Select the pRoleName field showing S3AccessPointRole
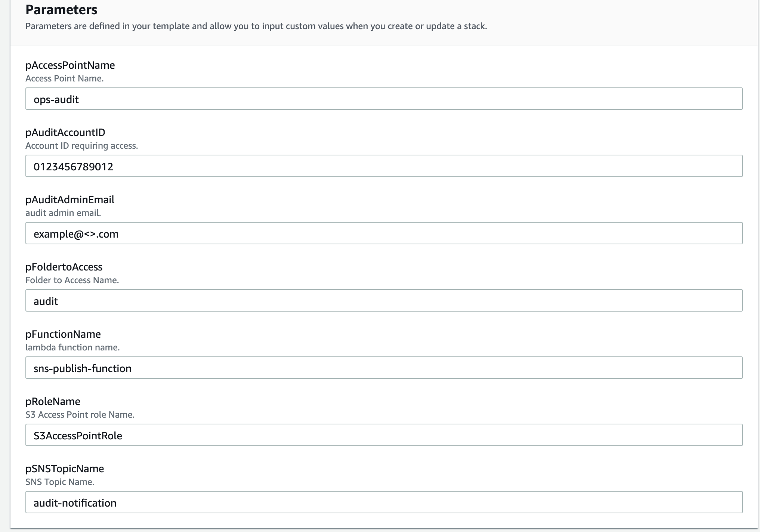The image size is (760, 532). pyautogui.click(x=384, y=435)
